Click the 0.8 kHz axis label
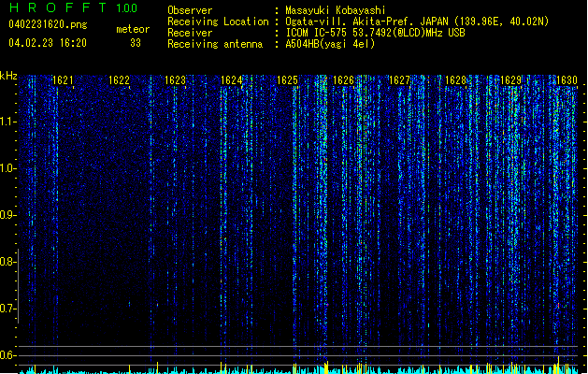Image resolution: width=588 pixels, height=374 pixels. coord(7,262)
